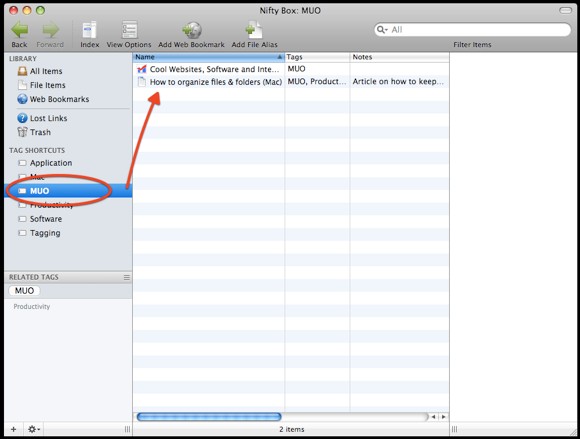The height and width of the screenshot is (439, 580).
Task: Click the right pane resize grip
Action: [x=454, y=429]
